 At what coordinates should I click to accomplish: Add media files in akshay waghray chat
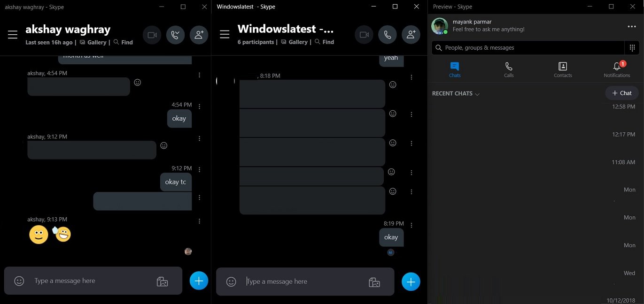click(x=162, y=281)
